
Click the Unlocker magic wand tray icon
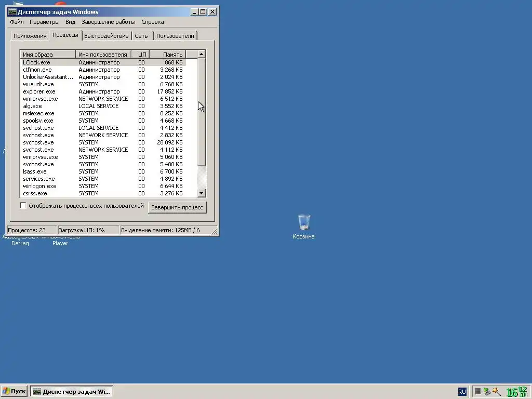tap(496, 392)
